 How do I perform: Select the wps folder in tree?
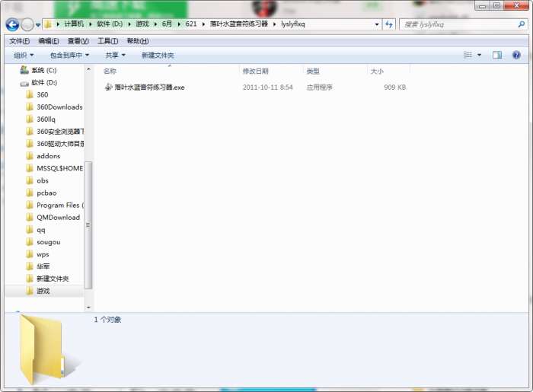click(43, 254)
